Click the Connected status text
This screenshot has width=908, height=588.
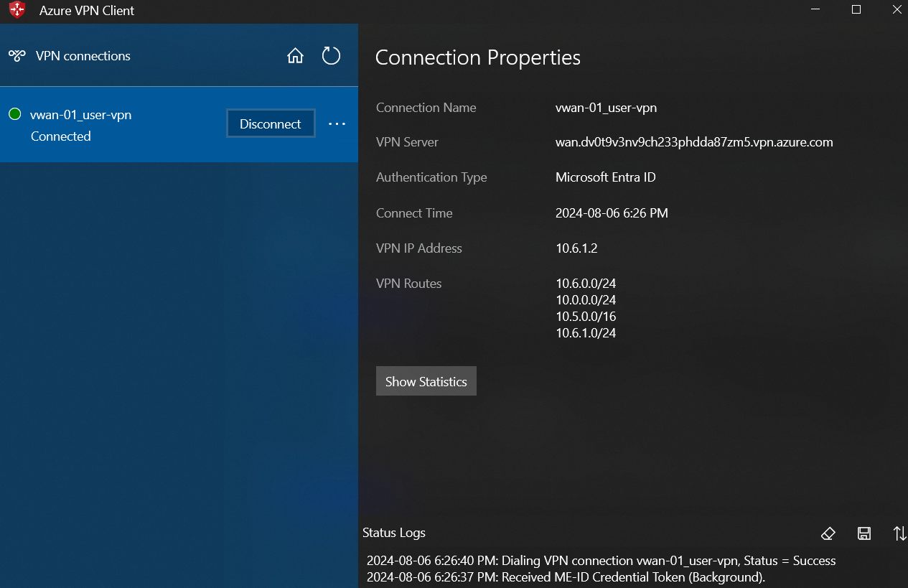coord(61,136)
